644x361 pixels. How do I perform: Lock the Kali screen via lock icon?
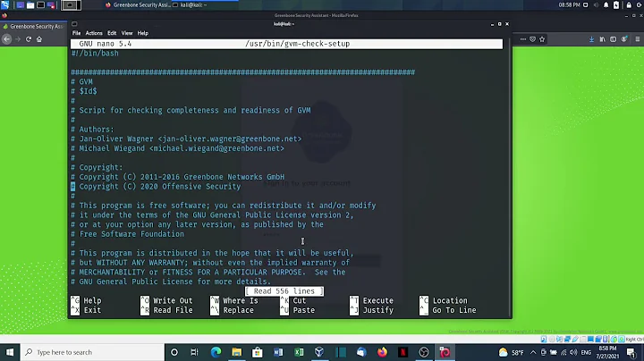(629, 5)
